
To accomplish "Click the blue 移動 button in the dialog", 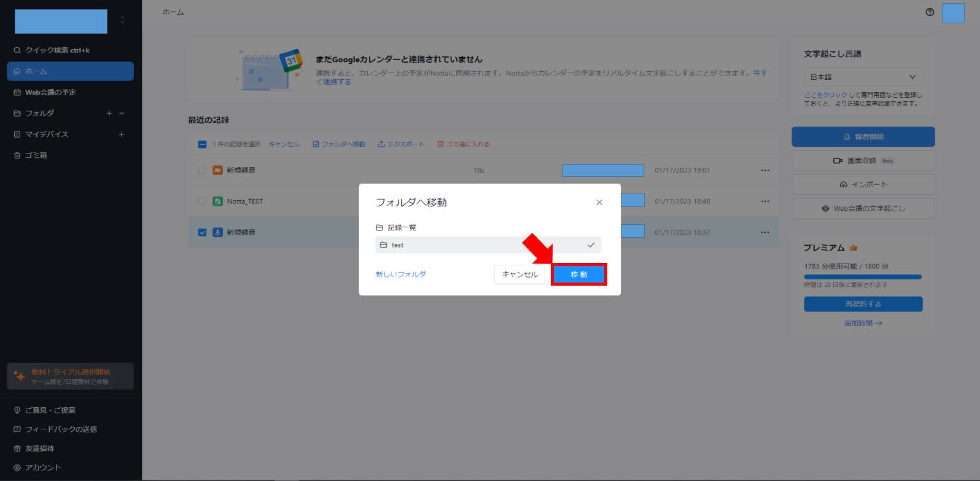I will pos(579,274).
